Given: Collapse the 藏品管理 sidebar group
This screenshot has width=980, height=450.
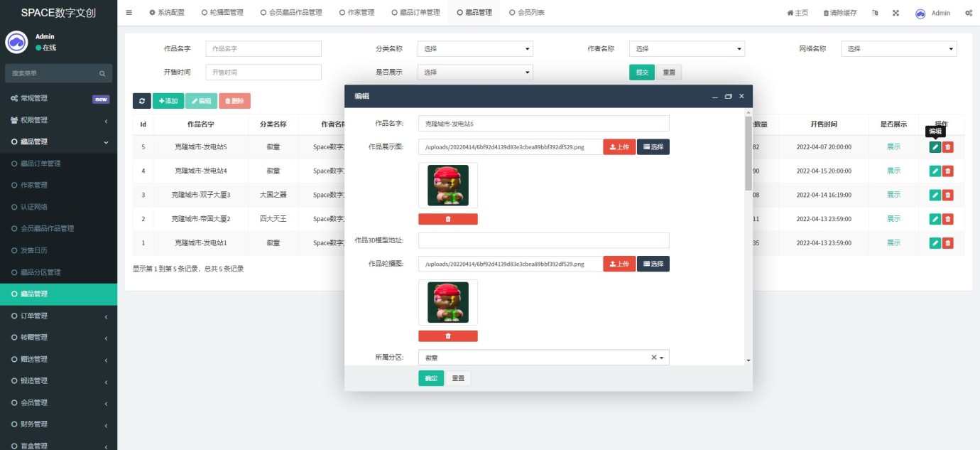Looking at the screenshot, I should point(58,141).
